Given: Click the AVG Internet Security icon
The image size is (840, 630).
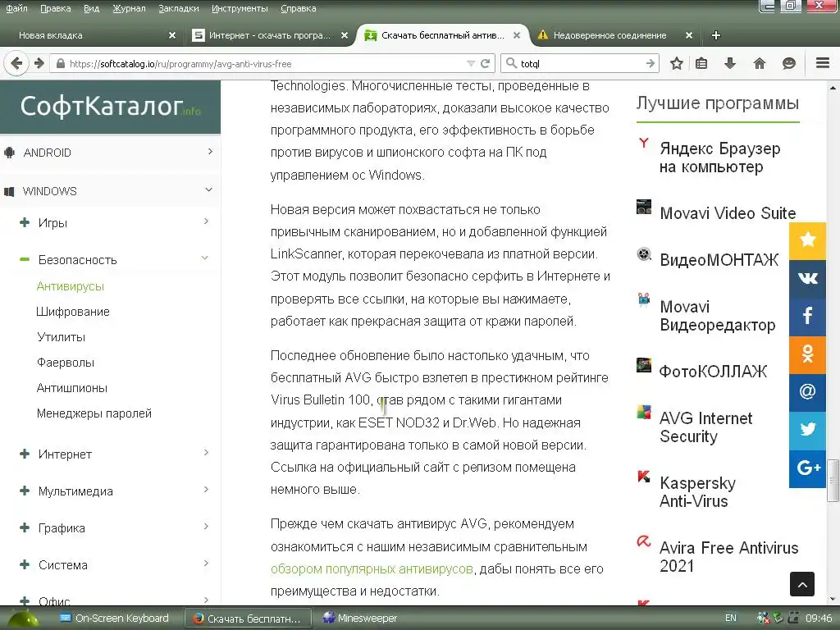Looking at the screenshot, I should pyautogui.click(x=643, y=412).
